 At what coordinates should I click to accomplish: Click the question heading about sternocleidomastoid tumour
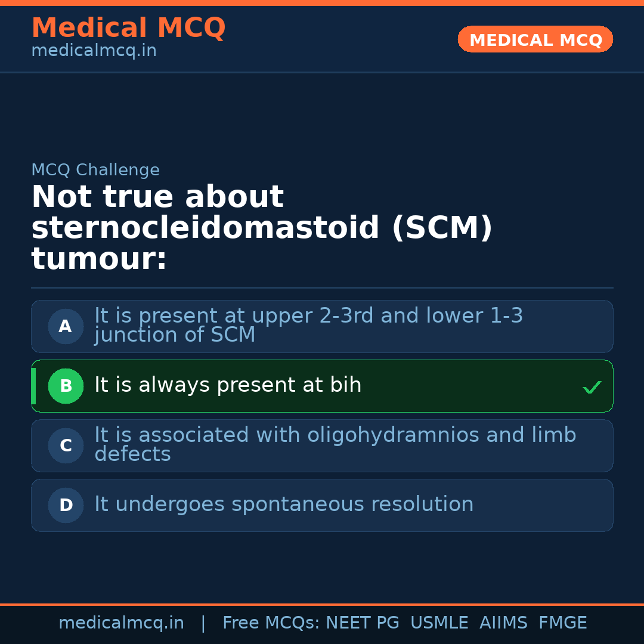pyautogui.click(x=262, y=228)
